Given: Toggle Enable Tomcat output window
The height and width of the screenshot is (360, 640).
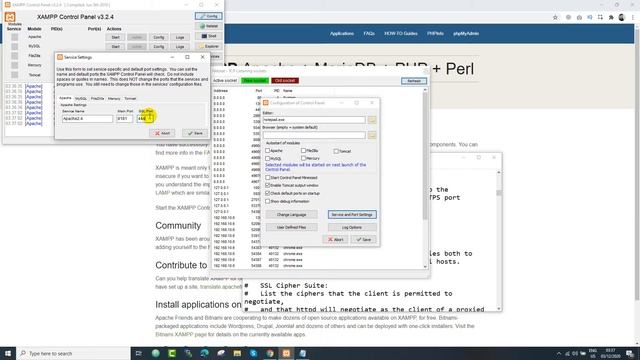Looking at the screenshot, I should coord(268,185).
